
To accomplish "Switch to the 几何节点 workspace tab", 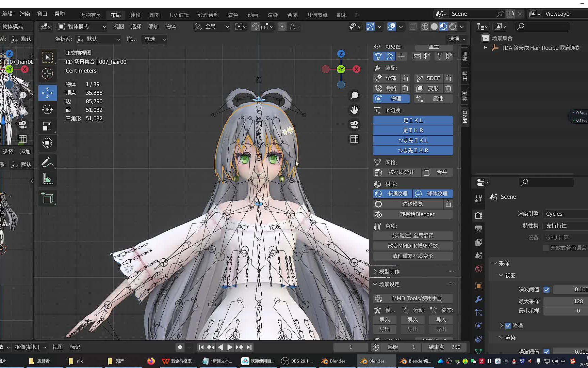I will tap(317, 15).
